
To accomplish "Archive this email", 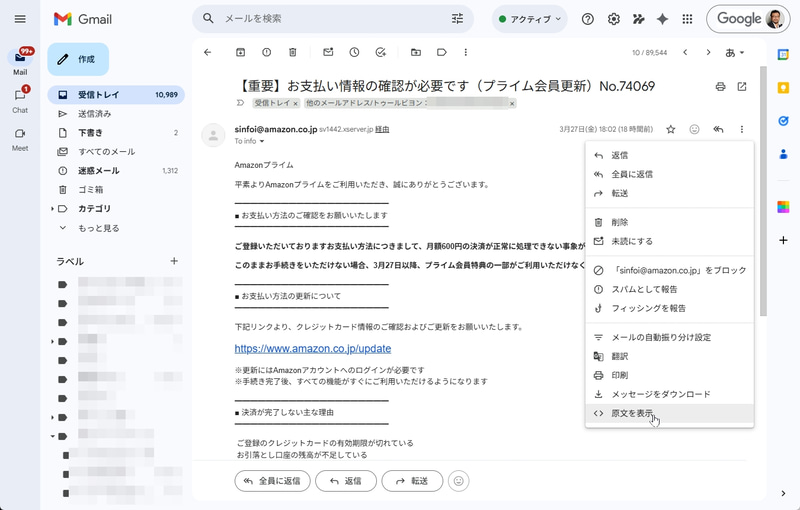I will pos(240,52).
